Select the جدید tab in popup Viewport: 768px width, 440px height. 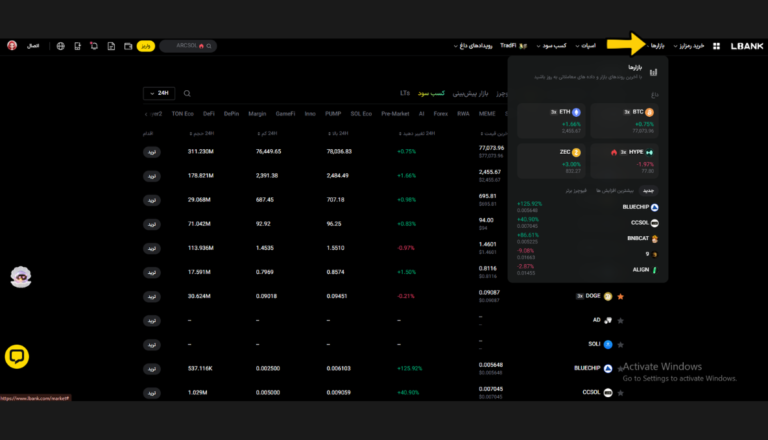[648, 191]
